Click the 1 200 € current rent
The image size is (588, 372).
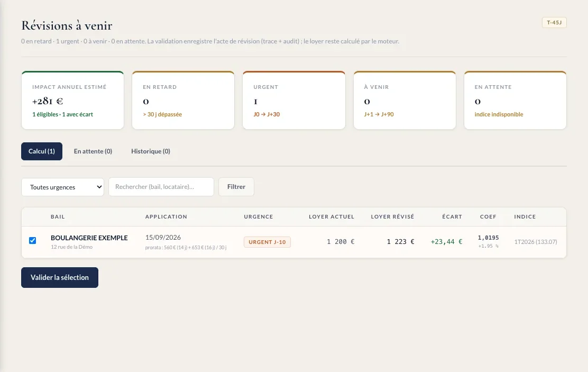pos(341,242)
